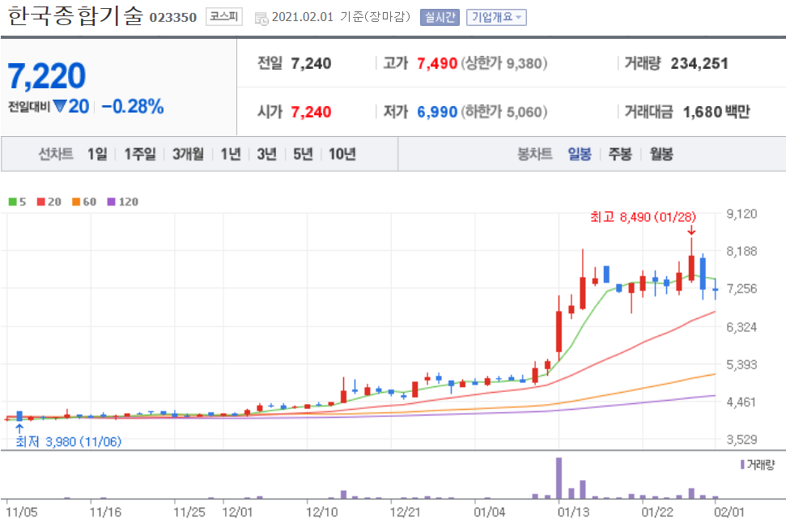Click the 12/10 date axis label
786x532 pixels.
pos(322,513)
